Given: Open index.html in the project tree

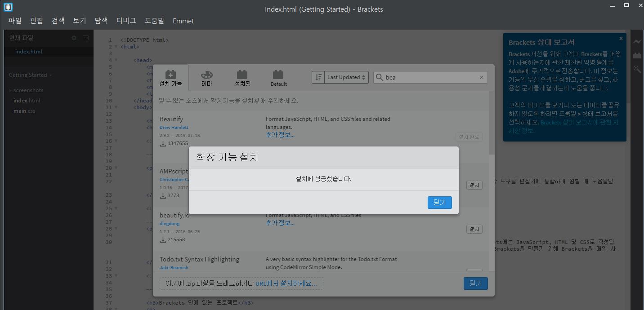Looking at the screenshot, I should (27, 101).
